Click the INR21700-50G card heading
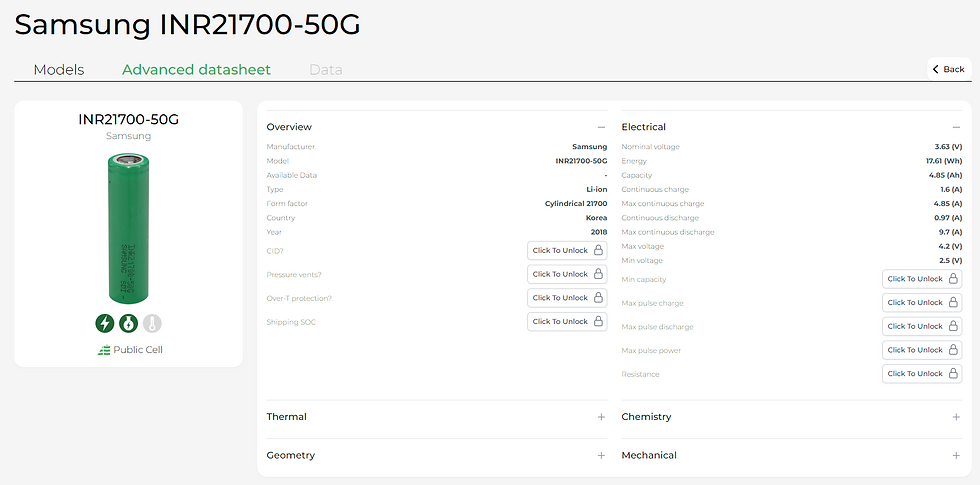The width and height of the screenshot is (980, 485). (128, 119)
